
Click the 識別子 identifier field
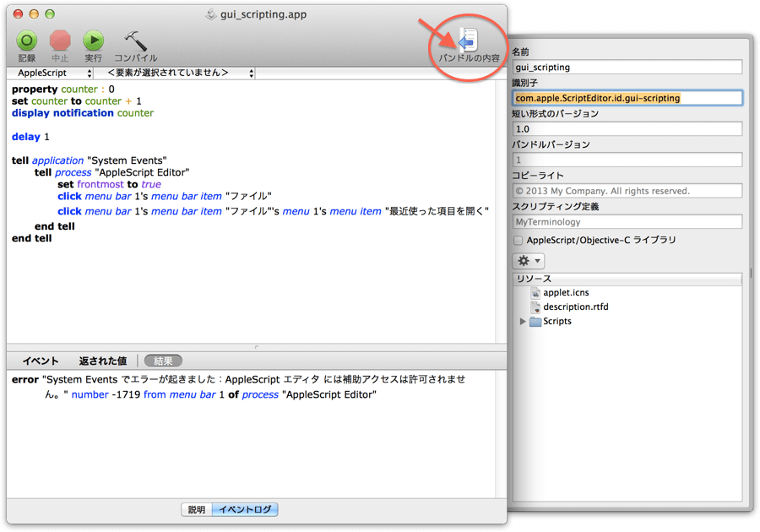tap(627, 98)
